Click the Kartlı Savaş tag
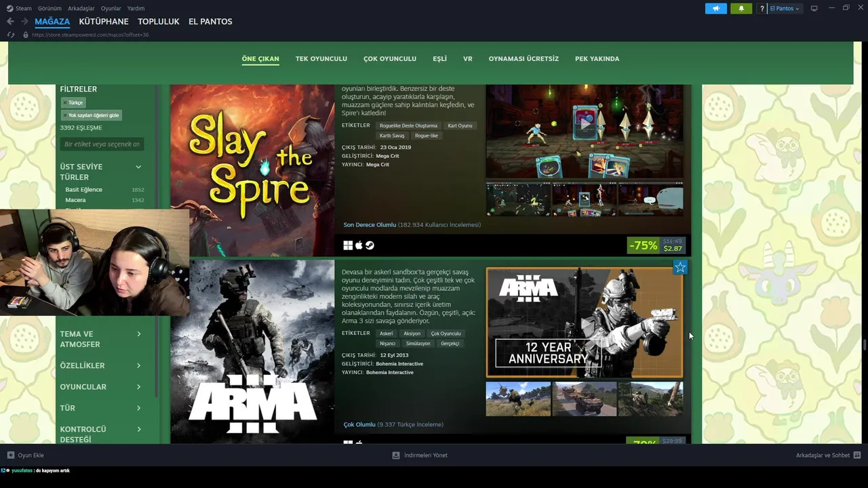Viewport: 868px width, 488px height. [x=392, y=136]
